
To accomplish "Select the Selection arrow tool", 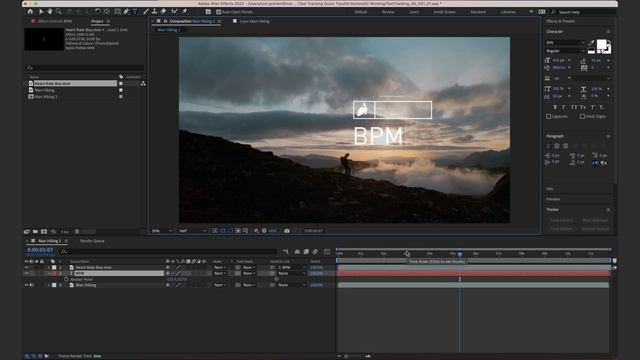I will point(41,12).
